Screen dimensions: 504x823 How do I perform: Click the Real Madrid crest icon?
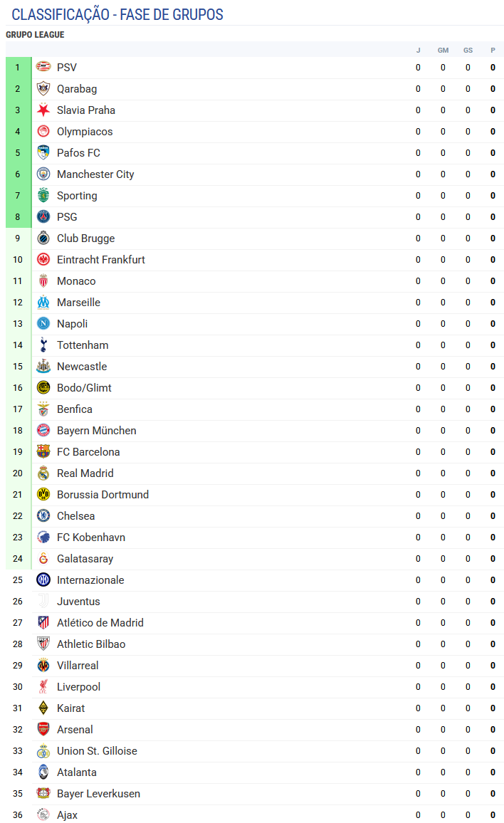click(43, 473)
